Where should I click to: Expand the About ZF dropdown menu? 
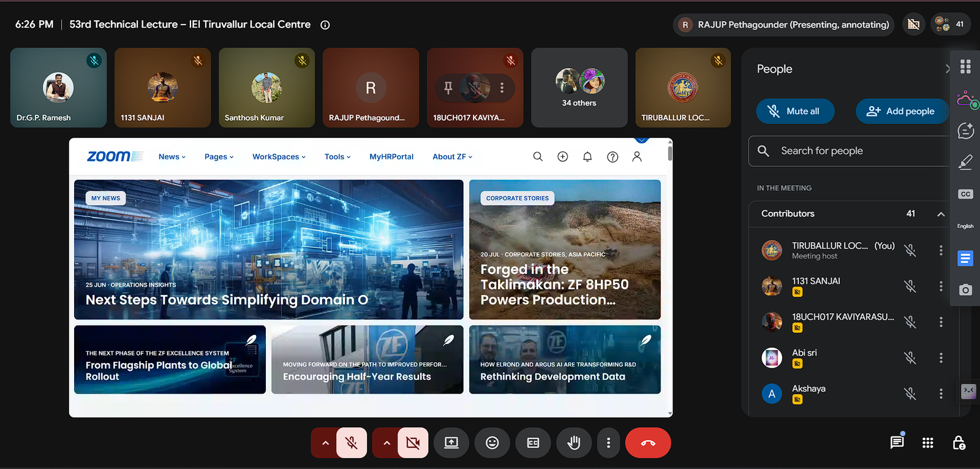coord(453,157)
